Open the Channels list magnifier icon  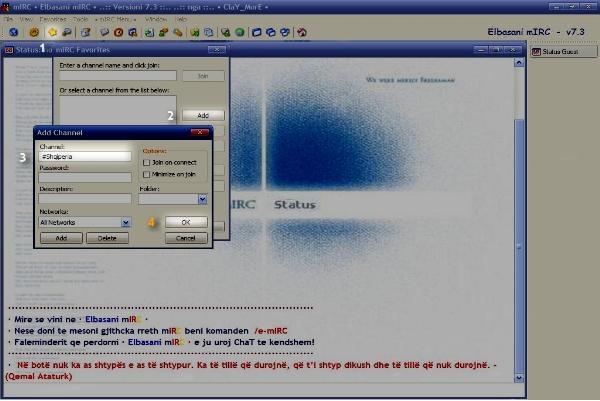click(x=67, y=33)
